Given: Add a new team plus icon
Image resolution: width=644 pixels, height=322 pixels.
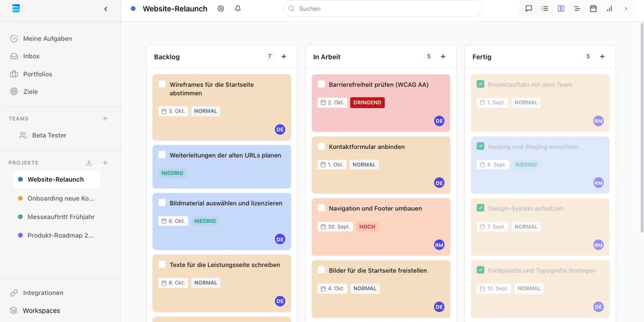Looking at the screenshot, I should pyautogui.click(x=105, y=119).
